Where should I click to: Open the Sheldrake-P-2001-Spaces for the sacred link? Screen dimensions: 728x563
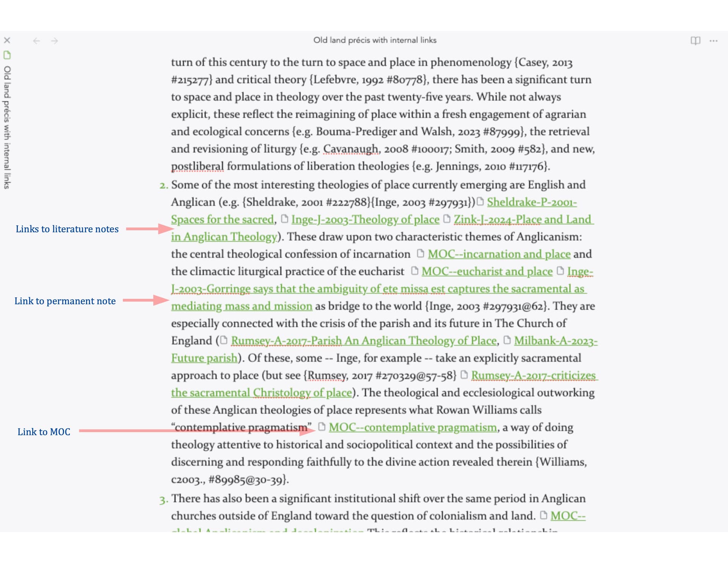[x=532, y=202]
